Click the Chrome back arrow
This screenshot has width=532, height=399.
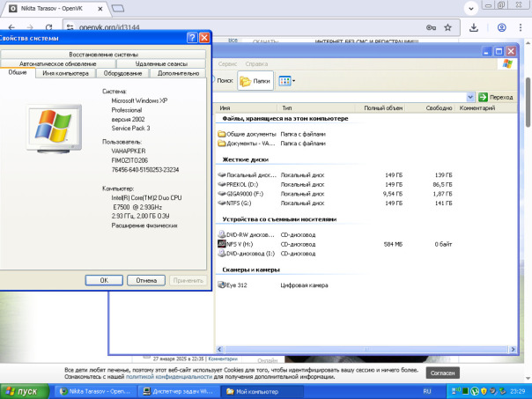tap(11, 27)
